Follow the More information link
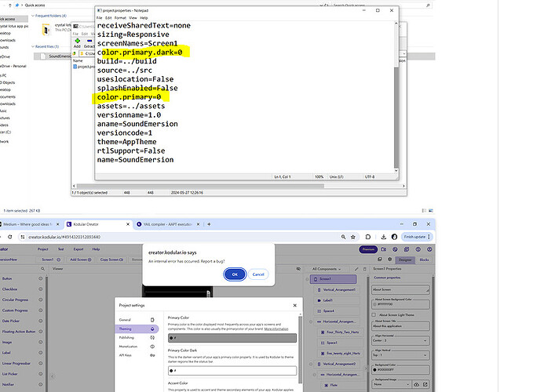Viewport: 533px width, 392px height. 276,328
